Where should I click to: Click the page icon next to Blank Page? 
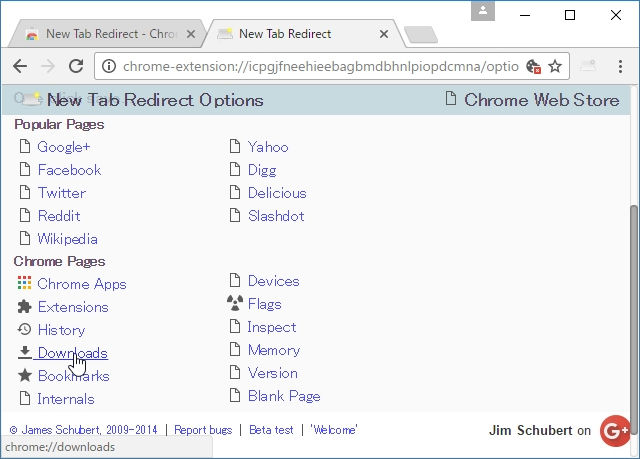(235, 395)
